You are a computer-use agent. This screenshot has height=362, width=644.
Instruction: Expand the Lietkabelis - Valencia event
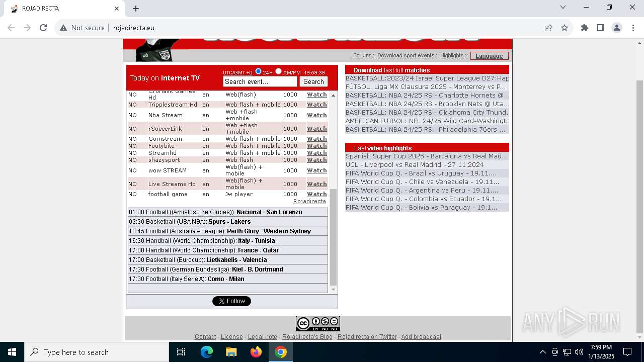point(228,260)
